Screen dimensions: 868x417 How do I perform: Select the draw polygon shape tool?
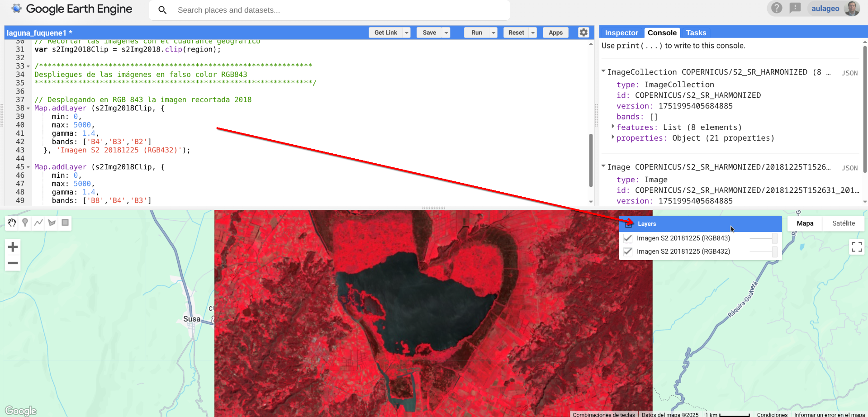(x=52, y=223)
